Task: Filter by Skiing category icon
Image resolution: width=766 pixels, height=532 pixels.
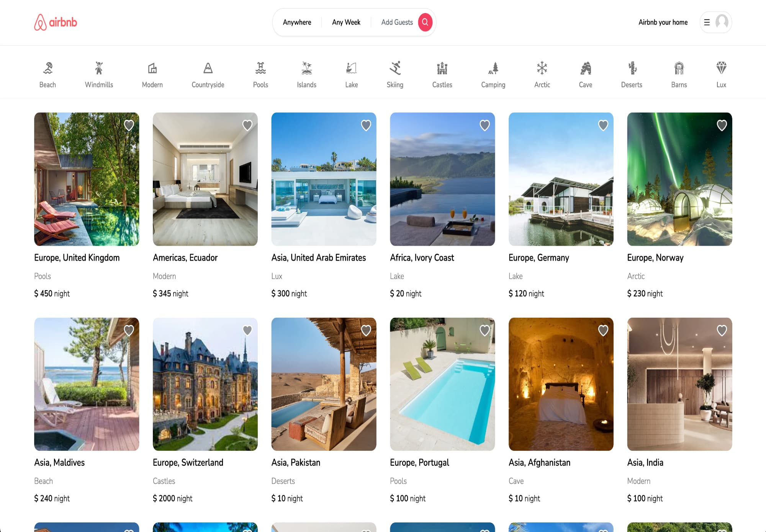Action: pyautogui.click(x=395, y=68)
